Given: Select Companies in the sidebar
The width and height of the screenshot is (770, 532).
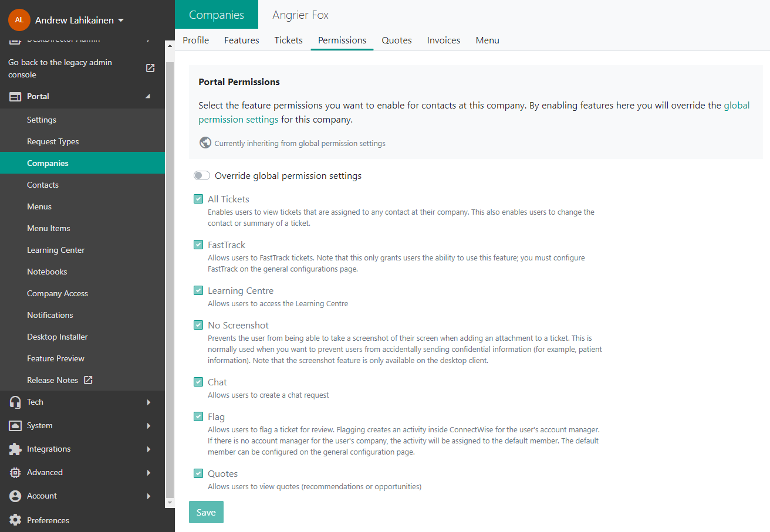Looking at the screenshot, I should 82,163.
